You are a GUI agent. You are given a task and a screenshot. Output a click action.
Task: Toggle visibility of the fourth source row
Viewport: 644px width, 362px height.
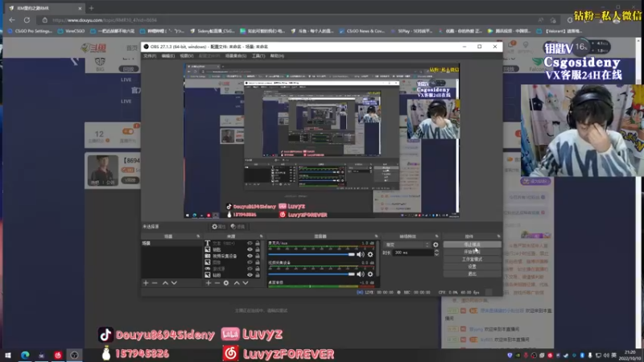(x=250, y=262)
